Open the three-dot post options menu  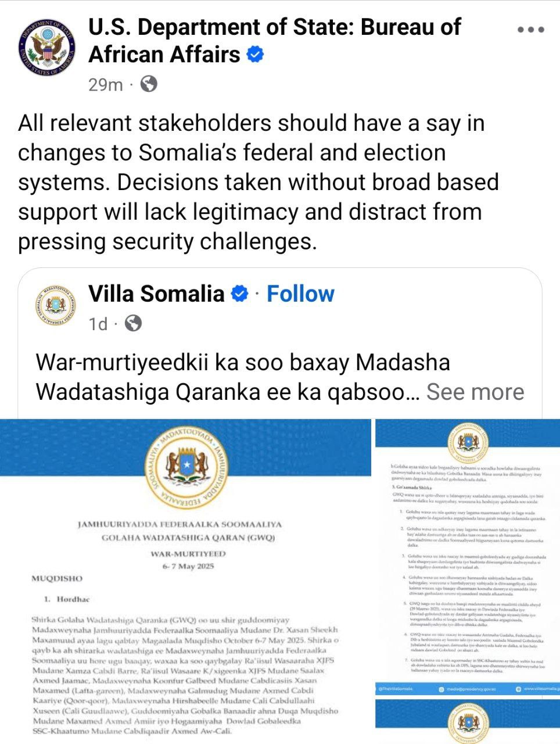[530, 30]
